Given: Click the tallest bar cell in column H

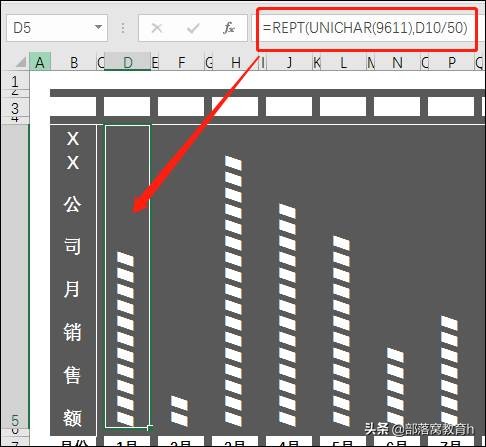Looking at the screenshot, I should point(235,276).
